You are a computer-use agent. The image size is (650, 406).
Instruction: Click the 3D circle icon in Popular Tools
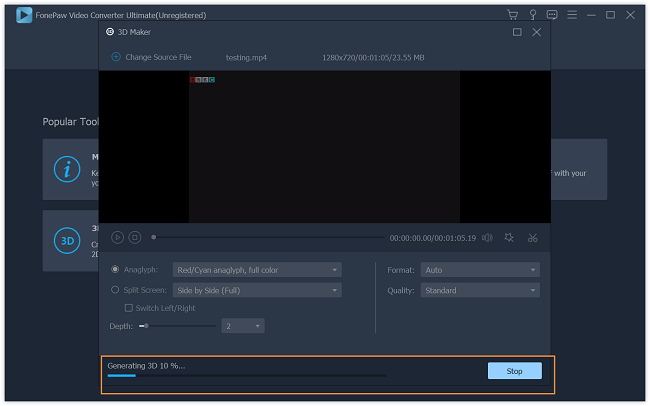[67, 241]
